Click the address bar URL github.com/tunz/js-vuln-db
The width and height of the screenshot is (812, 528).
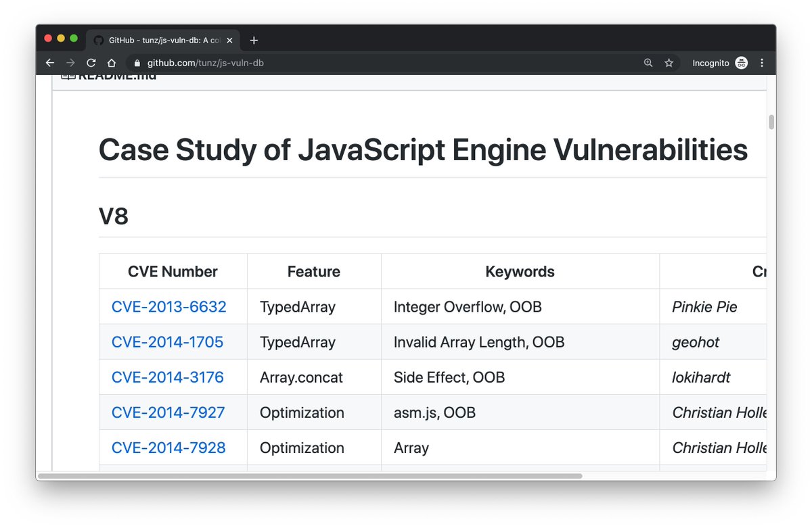point(206,63)
